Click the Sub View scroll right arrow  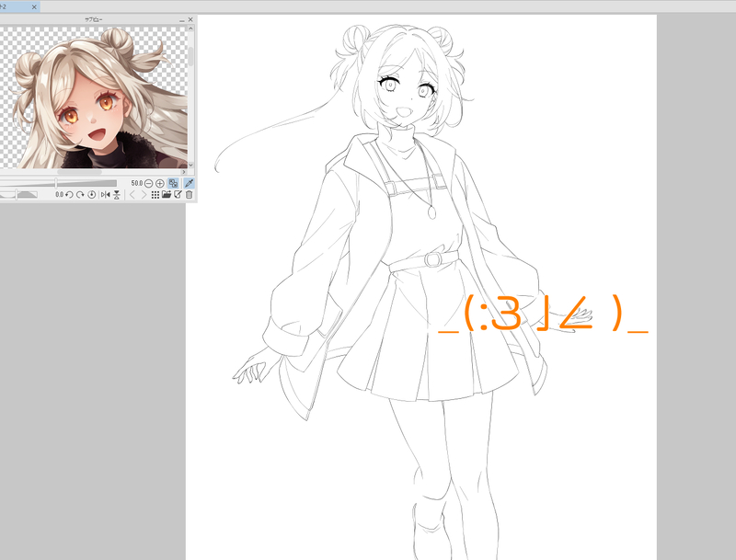click(184, 172)
